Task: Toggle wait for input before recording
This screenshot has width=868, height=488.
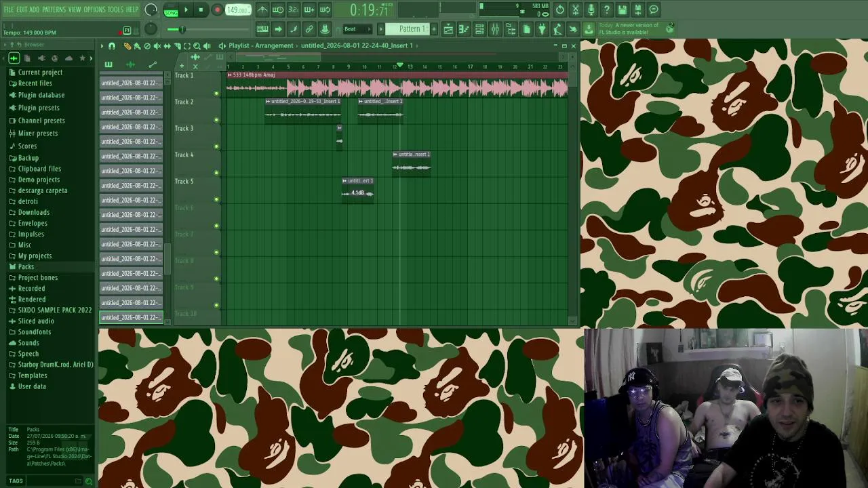Action: [278, 9]
